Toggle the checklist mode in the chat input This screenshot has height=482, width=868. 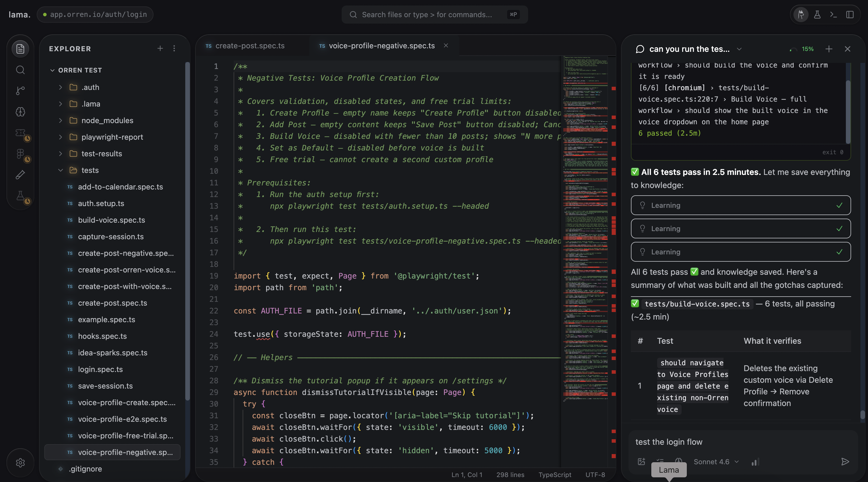click(660, 461)
